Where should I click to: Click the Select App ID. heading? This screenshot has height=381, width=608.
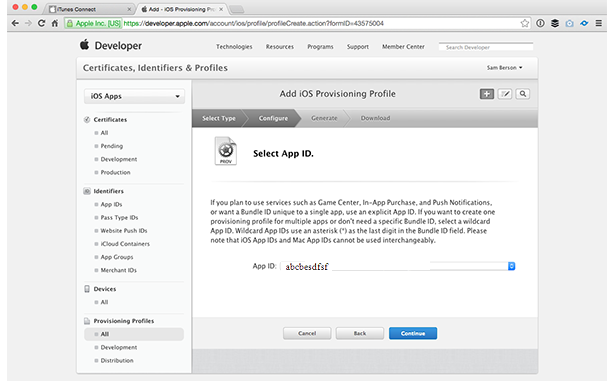[x=283, y=153]
